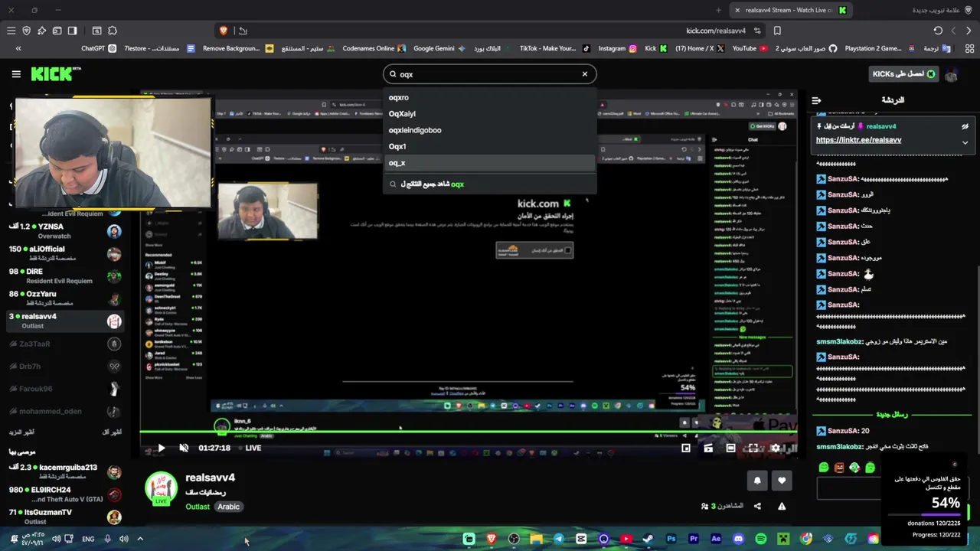Unmute the stream volume
The height and width of the screenshot is (551, 980).
184,448
